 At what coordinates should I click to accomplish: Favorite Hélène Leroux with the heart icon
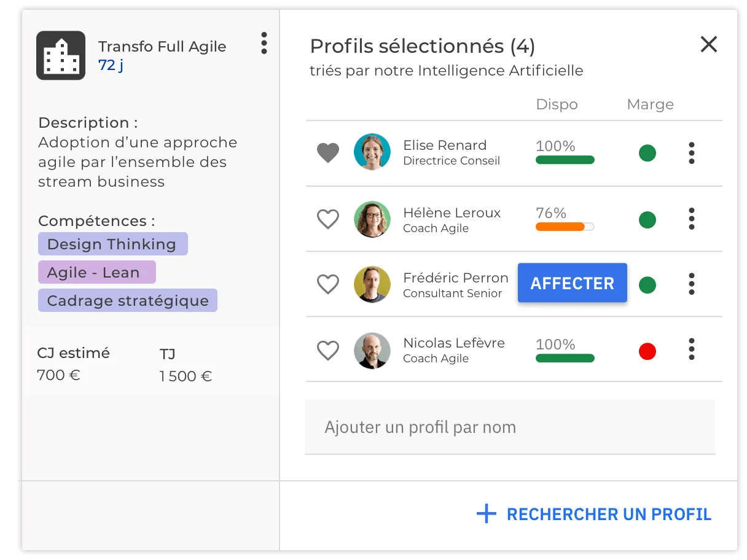(x=328, y=219)
